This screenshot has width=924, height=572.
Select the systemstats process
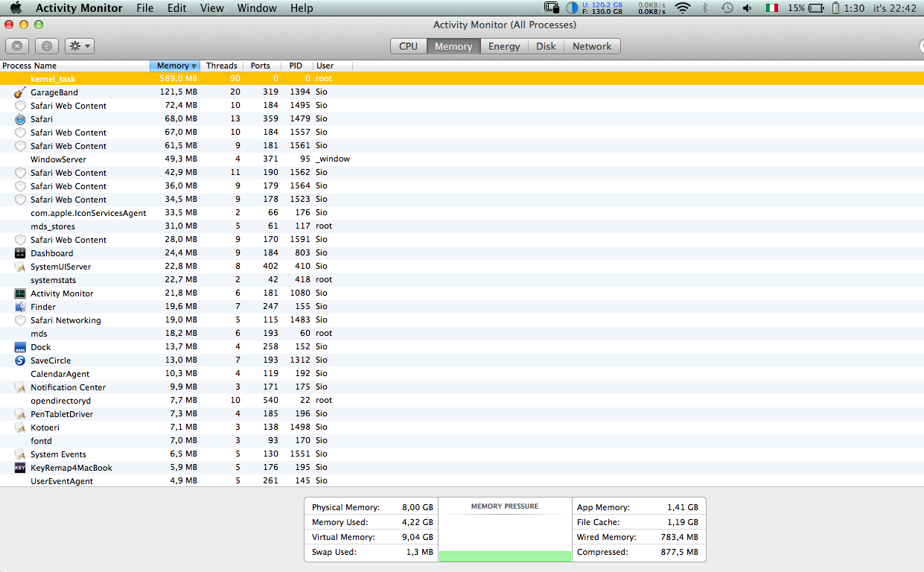tap(462, 280)
